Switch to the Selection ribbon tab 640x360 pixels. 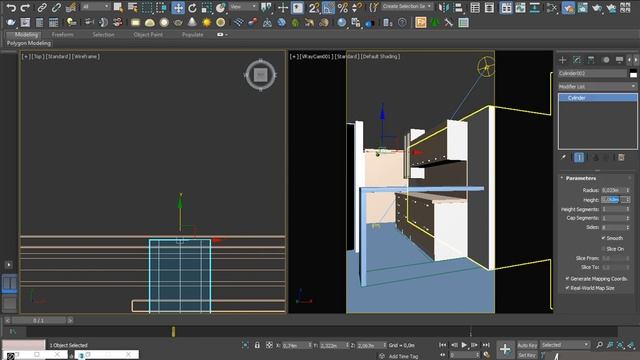click(103, 35)
